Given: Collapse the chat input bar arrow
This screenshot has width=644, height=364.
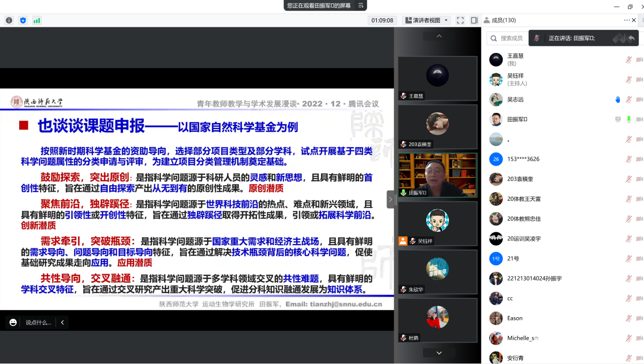Looking at the screenshot, I should (x=62, y=322).
